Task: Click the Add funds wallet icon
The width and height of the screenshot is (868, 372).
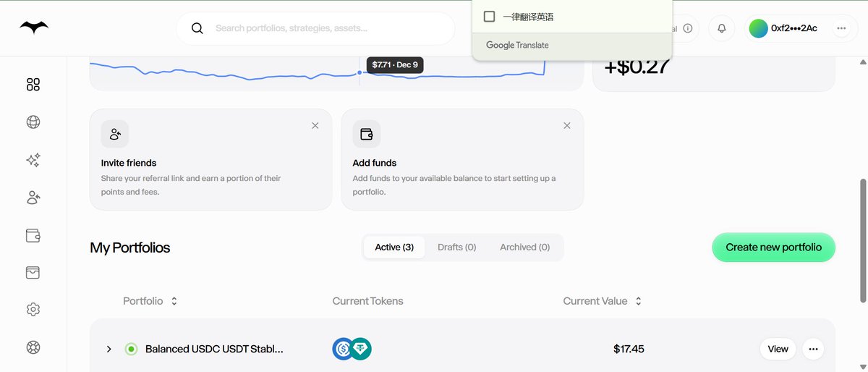Action: coord(367,134)
